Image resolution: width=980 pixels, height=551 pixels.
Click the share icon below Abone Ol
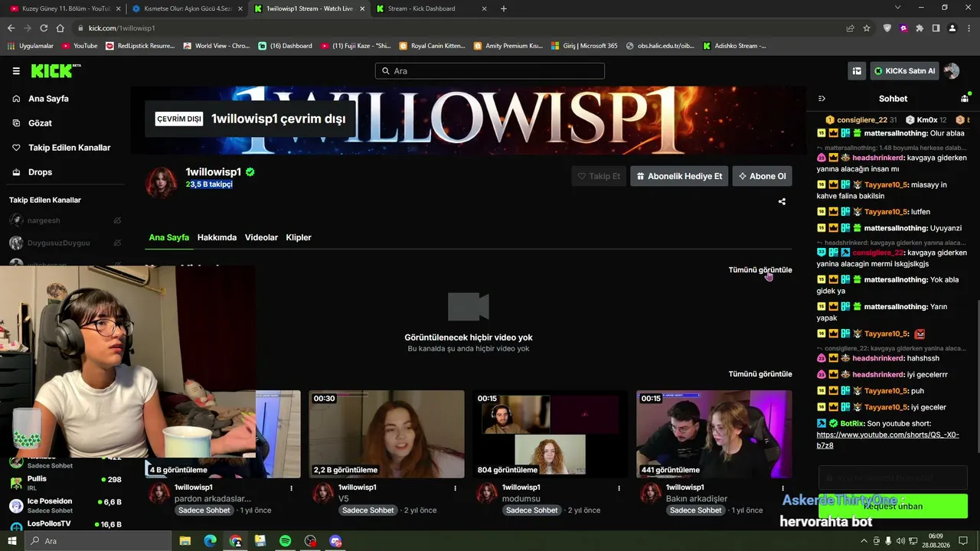point(782,202)
